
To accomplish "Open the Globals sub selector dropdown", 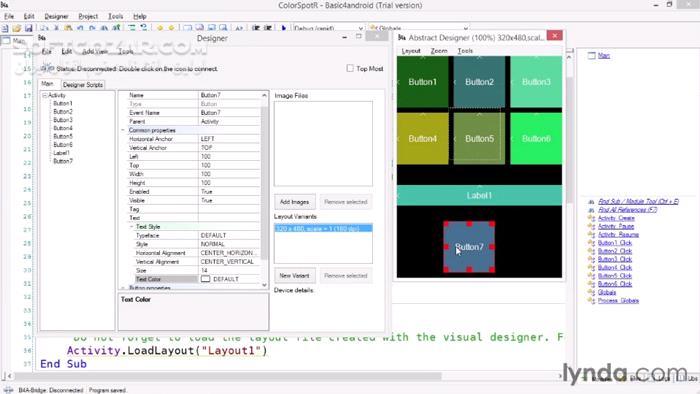I will pyautogui.click(x=466, y=28).
